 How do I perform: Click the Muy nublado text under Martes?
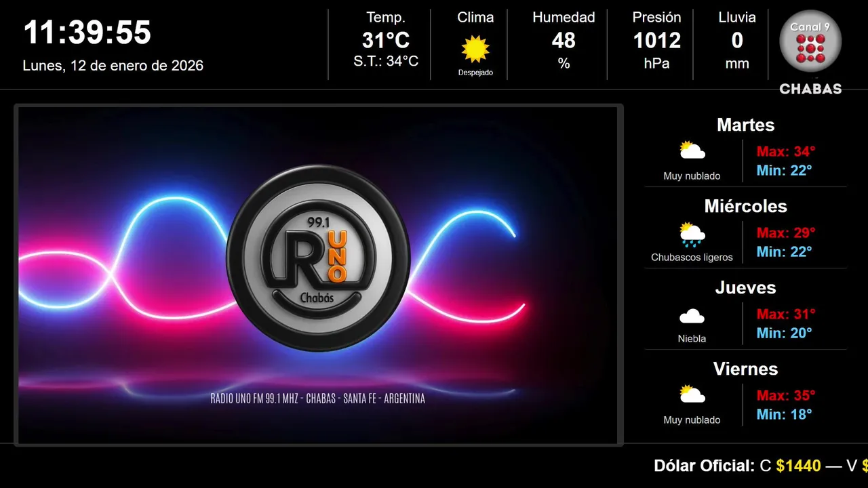pyautogui.click(x=692, y=176)
